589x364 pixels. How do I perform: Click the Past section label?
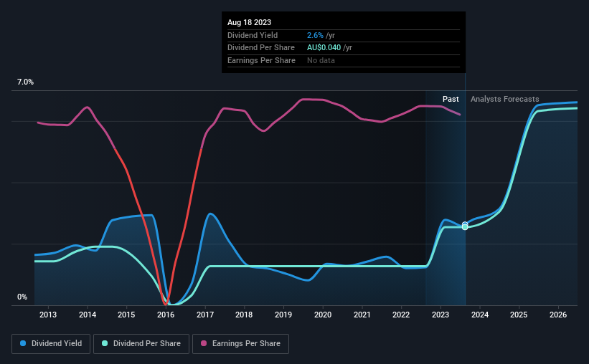pyautogui.click(x=451, y=99)
